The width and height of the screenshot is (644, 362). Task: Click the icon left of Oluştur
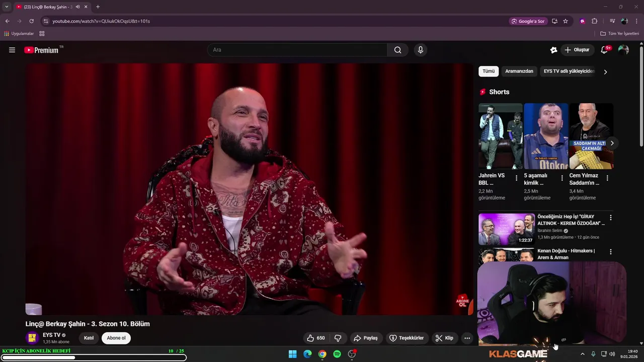553,50
